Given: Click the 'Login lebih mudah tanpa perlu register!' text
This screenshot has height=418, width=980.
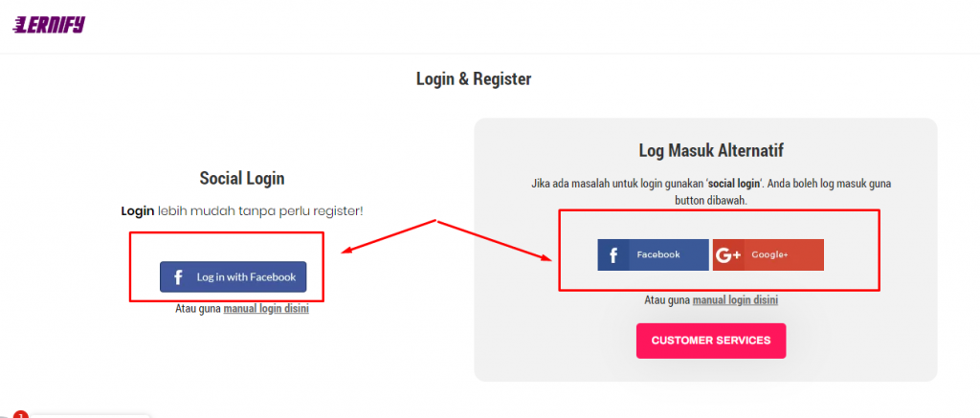Looking at the screenshot, I should (242, 211).
